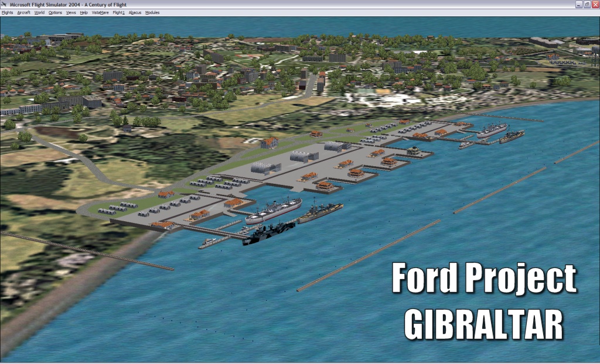The height and width of the screenshot is (364, 600).
Task: Open the Flight1 menu
Action: [x=118, y=13]
